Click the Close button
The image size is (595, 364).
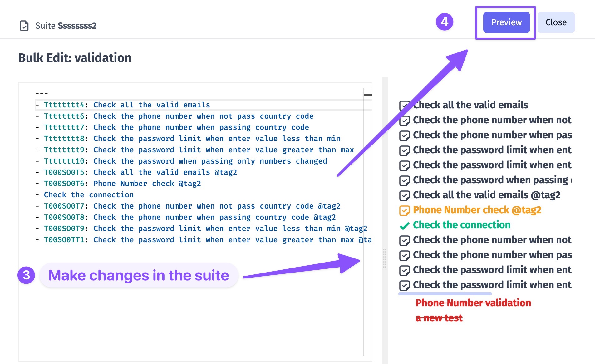[556, 22]
